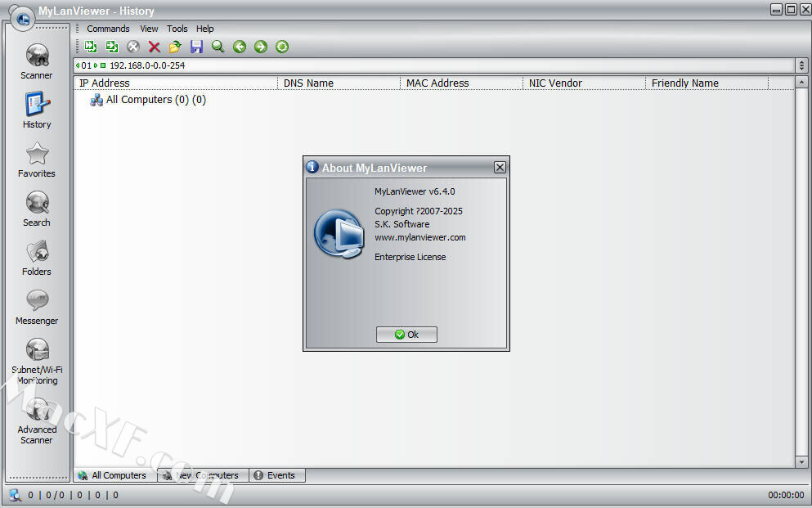Screen dimensions: 812x508
Task: Open the Search panel in the sidebar
Action: [37, 209]
